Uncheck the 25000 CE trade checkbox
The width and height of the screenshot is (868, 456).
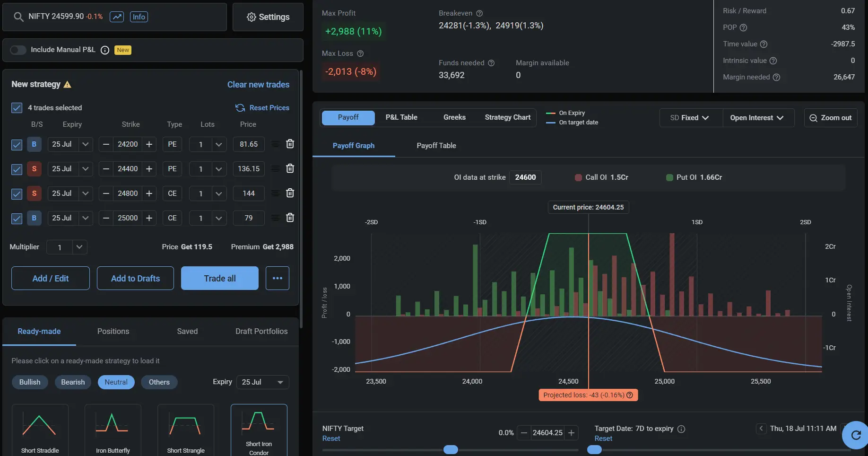click(17, 219)
